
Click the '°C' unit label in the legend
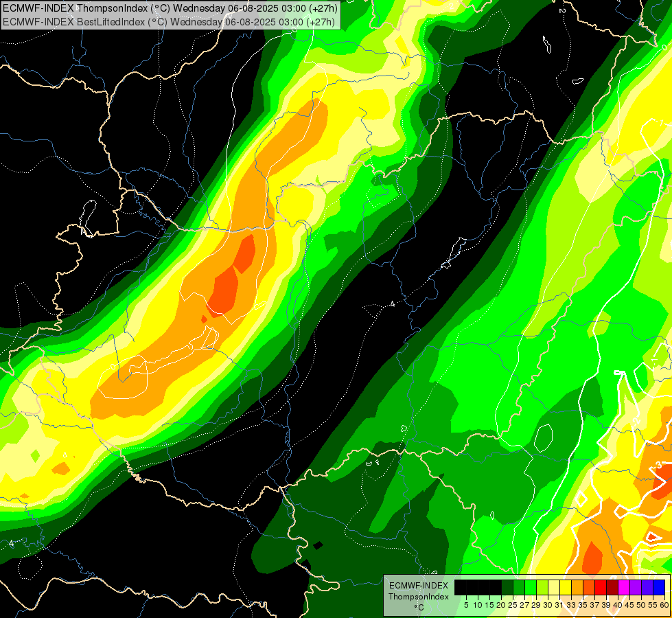[x=419, y=608]
